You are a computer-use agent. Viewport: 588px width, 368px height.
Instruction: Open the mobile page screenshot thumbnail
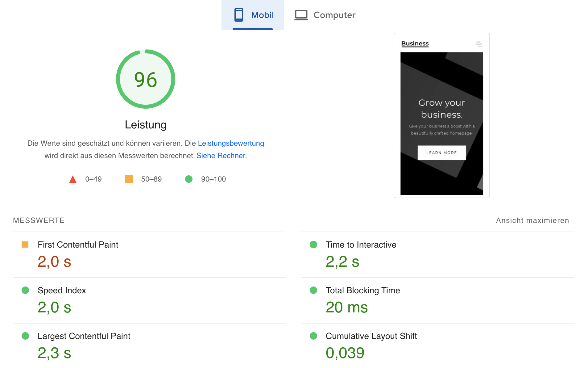coord(441,115)
